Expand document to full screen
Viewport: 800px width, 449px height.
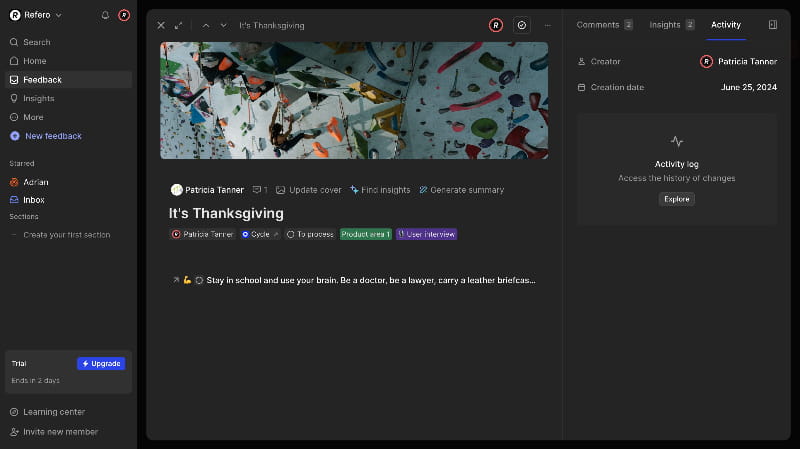click(178, 25)
